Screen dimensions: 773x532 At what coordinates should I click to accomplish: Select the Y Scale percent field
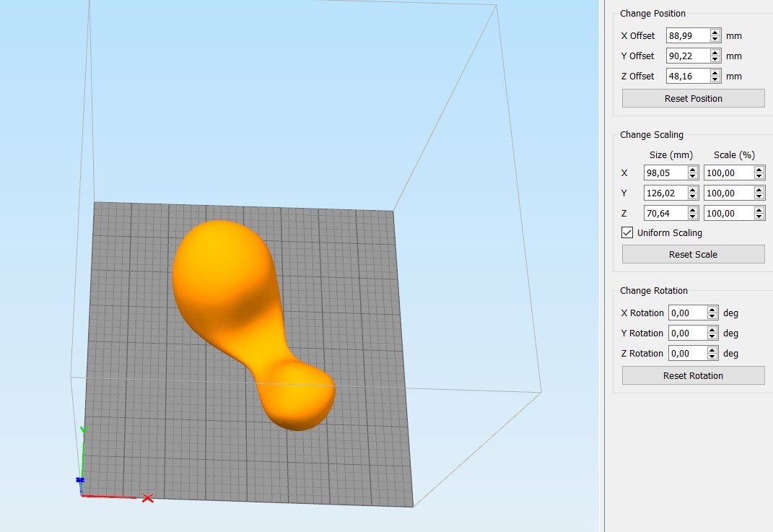click(729, 193)
